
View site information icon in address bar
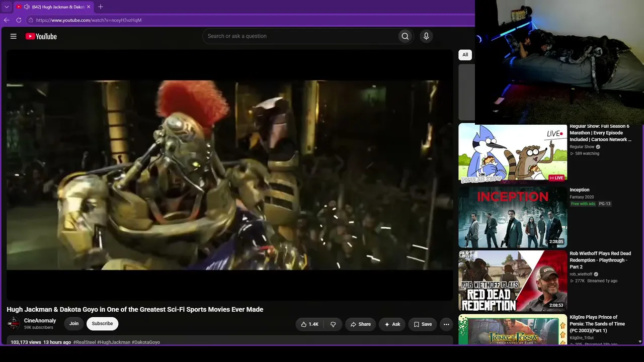(x=31, y=20)
